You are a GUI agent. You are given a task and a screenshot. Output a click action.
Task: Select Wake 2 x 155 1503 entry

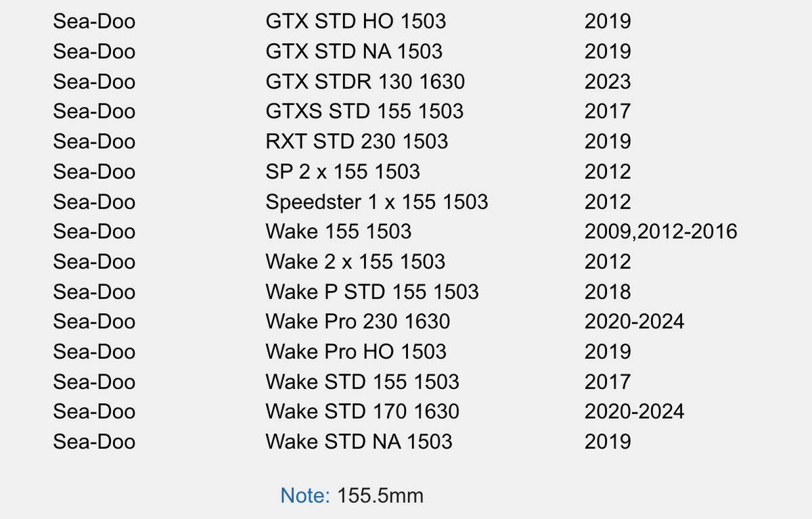tap(355, 262)
